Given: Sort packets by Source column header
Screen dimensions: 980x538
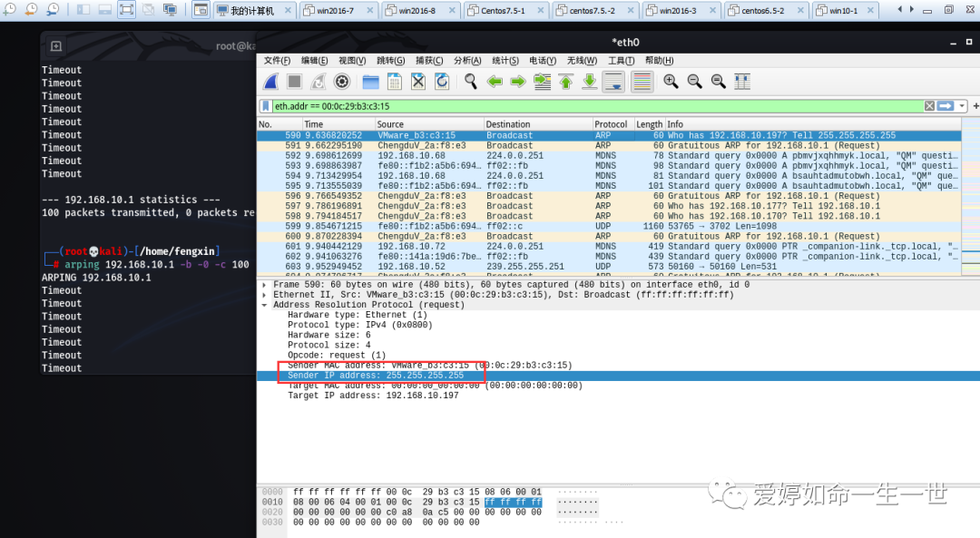Looking at the screenshot, I should point(429,124).
